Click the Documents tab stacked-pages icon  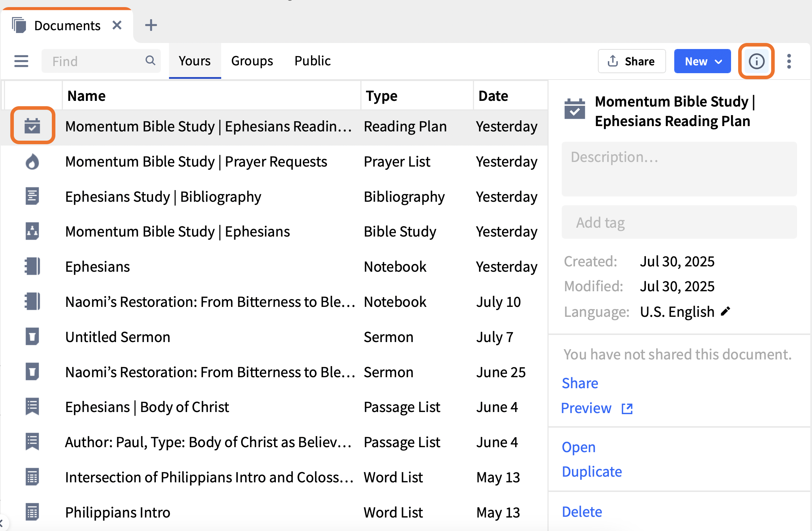tap(19, 25)
